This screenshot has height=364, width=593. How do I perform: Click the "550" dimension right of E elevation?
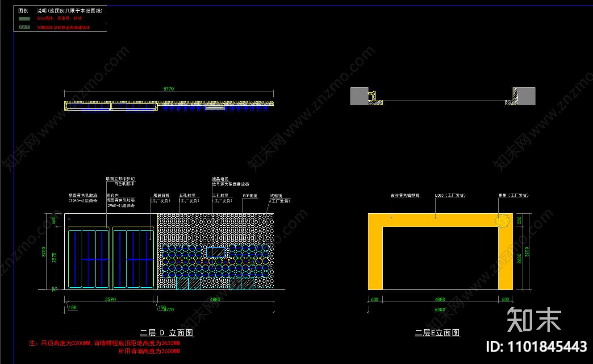[519, 220]
